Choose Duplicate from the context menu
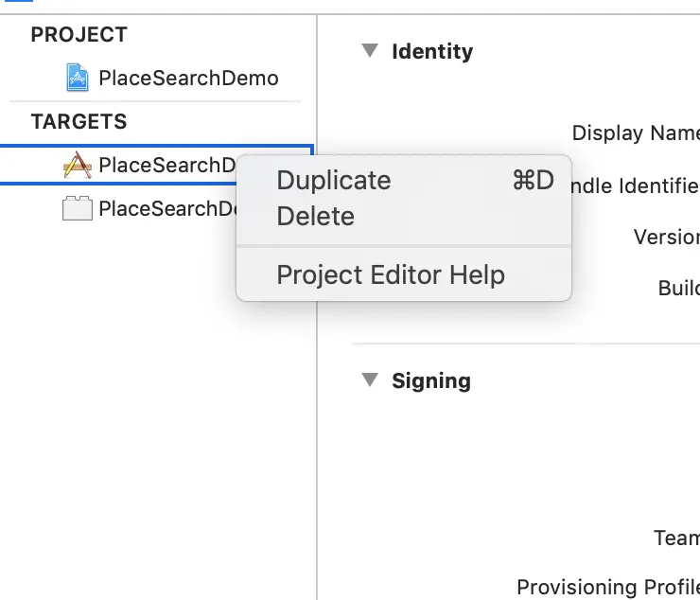The height and width of the screenshot is (600, 700). click(333, 181)
